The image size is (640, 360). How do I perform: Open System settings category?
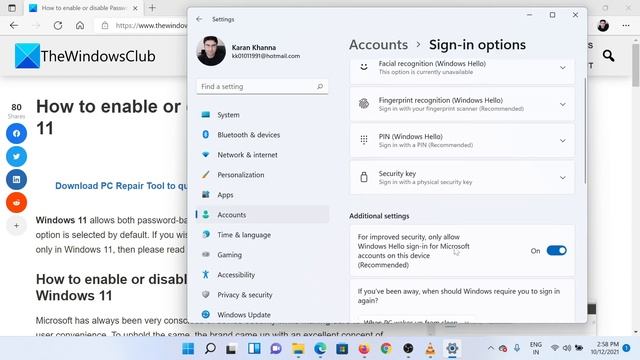tap(262, 115)
